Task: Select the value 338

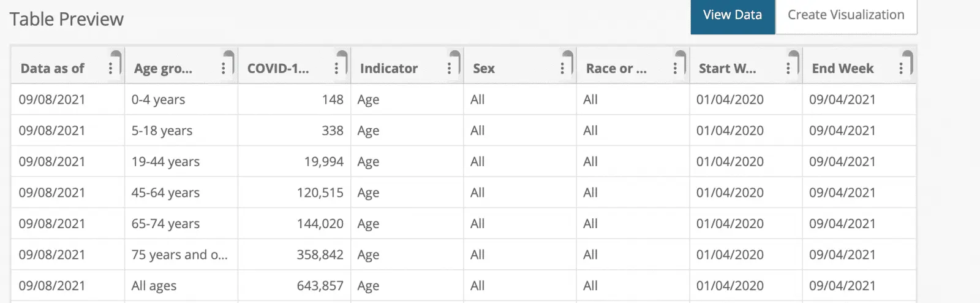Action: [x=333, y=131]
